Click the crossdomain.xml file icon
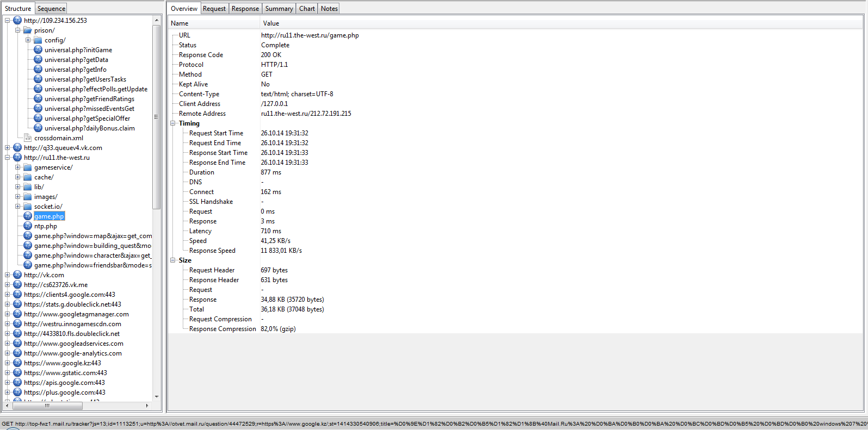 (x=28, y=138)
